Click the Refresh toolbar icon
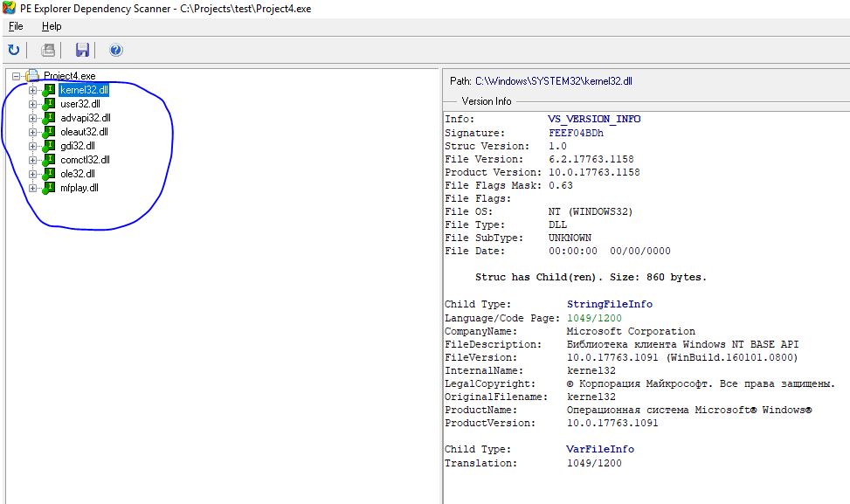The image size is (850, 504). click(x=13, y=51)
